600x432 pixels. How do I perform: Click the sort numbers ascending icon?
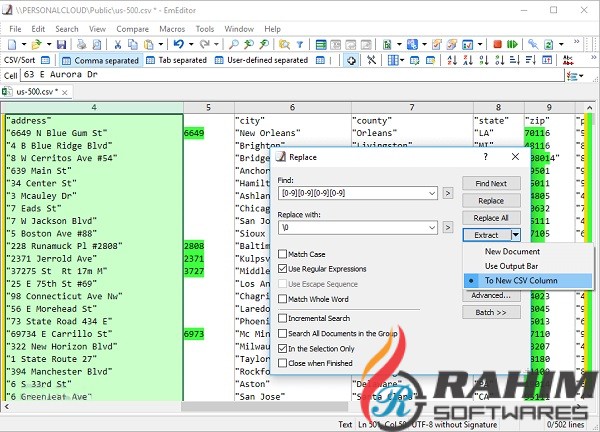click(x=484, y=60)
